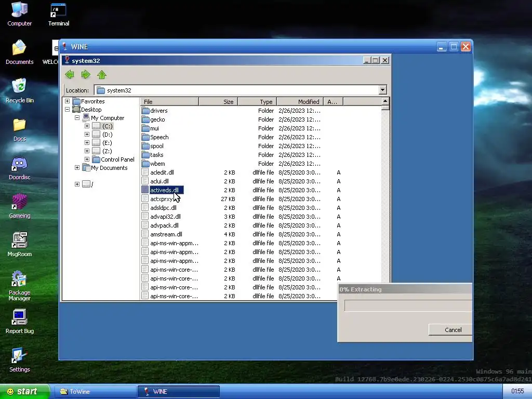Open the MsgRoom shortcut
Image resolution: width=532 pixels, height=399 pixels.
point(19,245)
